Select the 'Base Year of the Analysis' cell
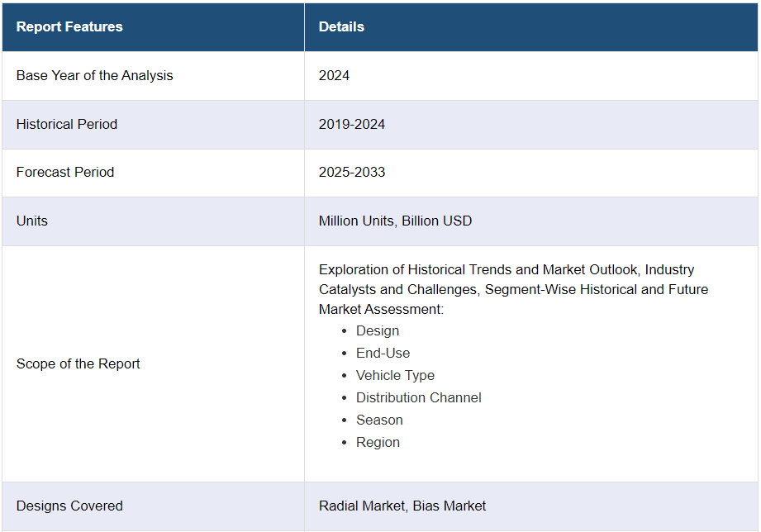This screenshot has height=532, width=761. point(95,75)
